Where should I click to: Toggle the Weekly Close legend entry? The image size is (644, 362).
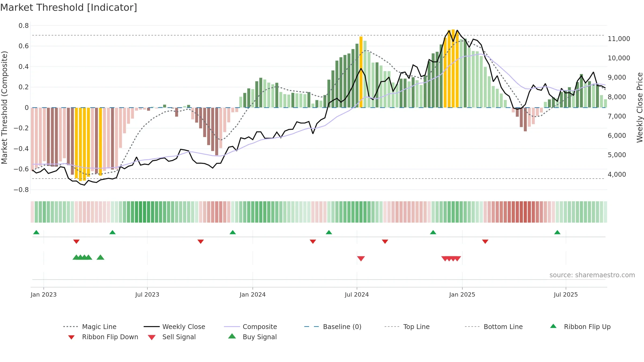[x=174, y=327]
